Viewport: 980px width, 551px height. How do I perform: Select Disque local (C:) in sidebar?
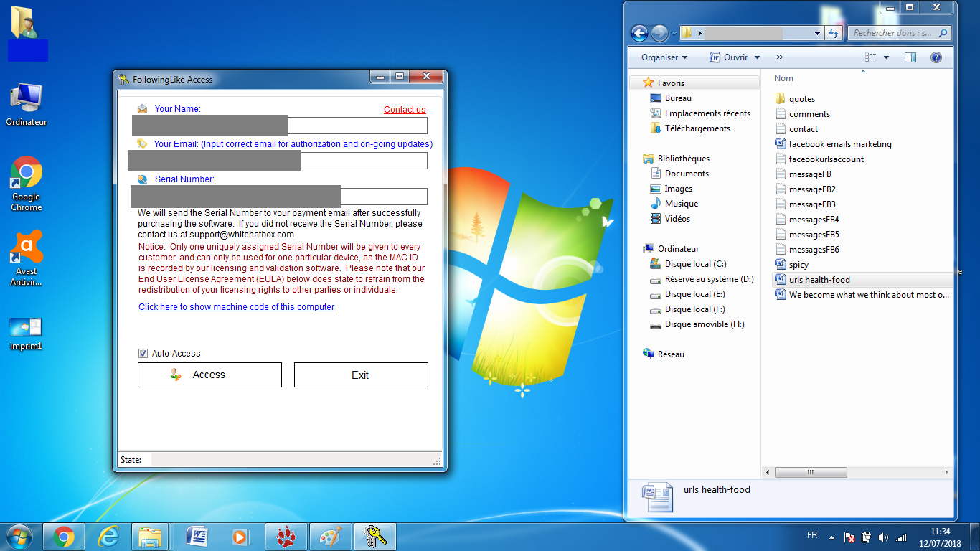coord(695,264)
